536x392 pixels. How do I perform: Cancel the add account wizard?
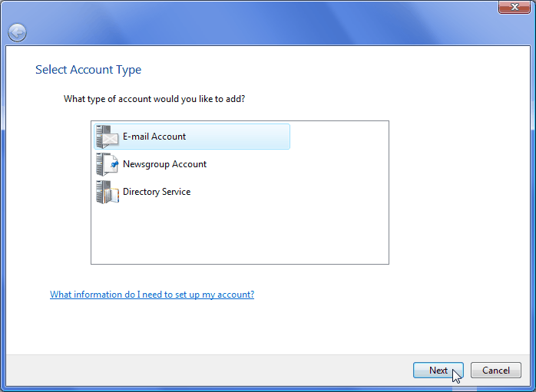coord(495,371)
